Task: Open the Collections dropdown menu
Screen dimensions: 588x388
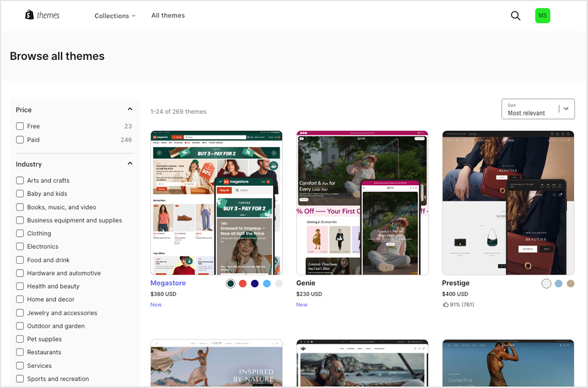Action: pyautogui.click(x=115, y=16)
